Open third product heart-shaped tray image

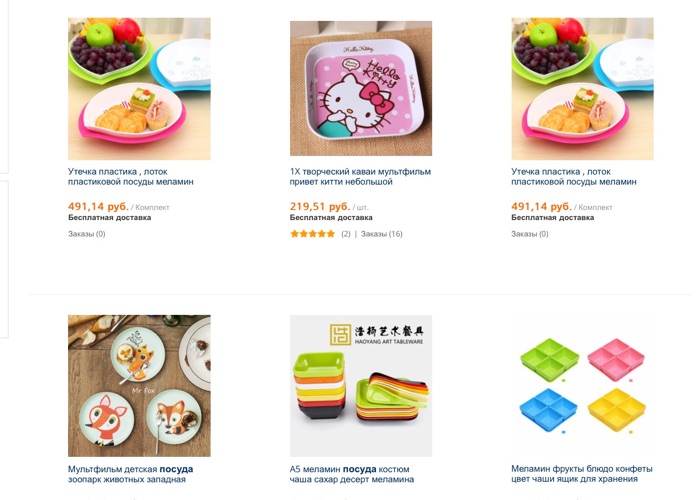click(582, 88)
